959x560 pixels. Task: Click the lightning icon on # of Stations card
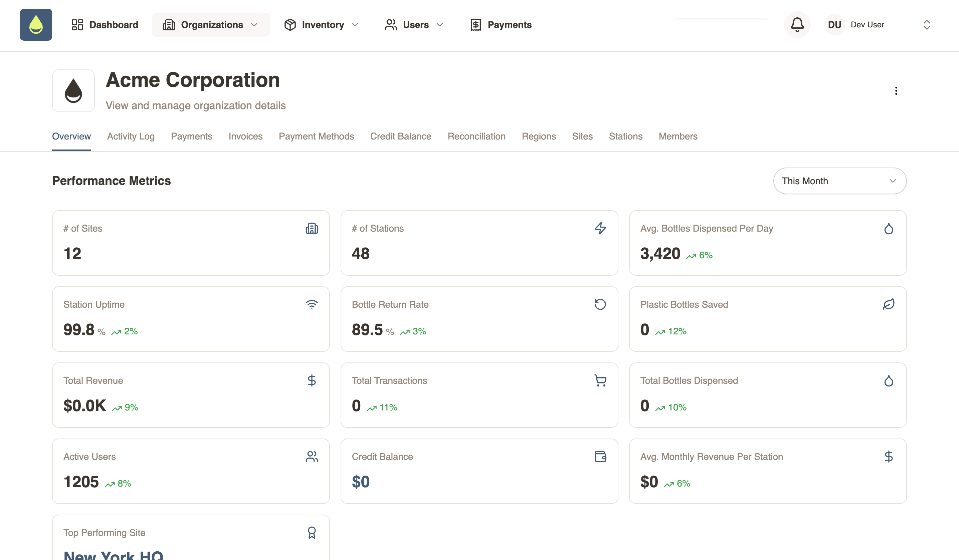[x=600, y=228]
